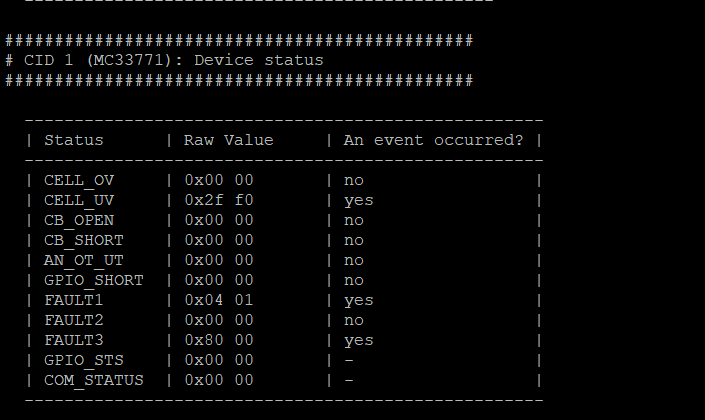Click 'yes' in the FAULT3 row

359,341
